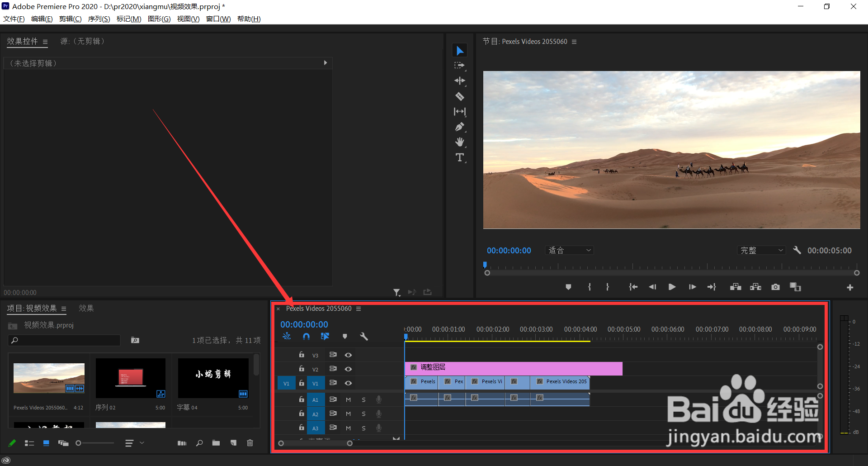Screen dimensions: 868x466
Task: Toggle V2 track output eye
Action: (x=348, y=369)
